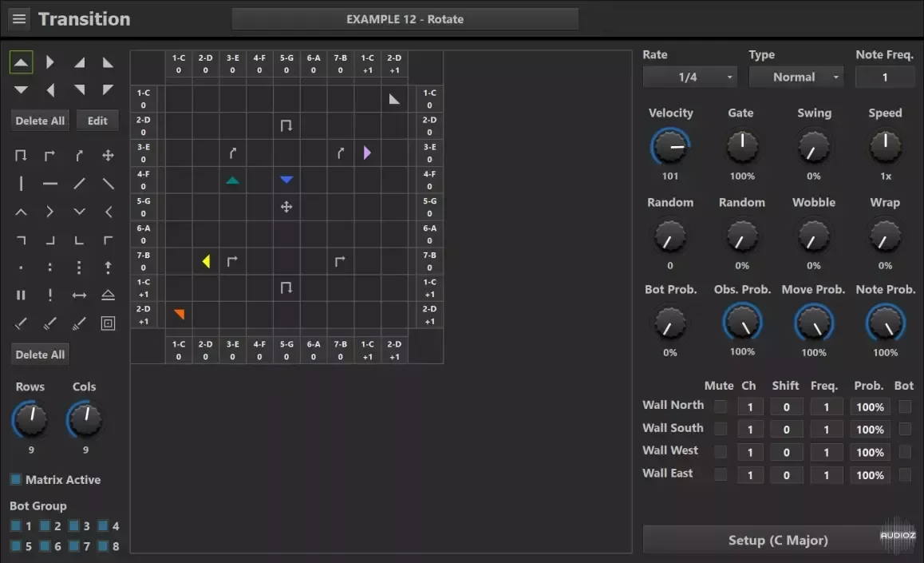The height and width of the screenshot is (563, 924).
Task: Click Wall North Ch value field
Action: click(750, 406)
